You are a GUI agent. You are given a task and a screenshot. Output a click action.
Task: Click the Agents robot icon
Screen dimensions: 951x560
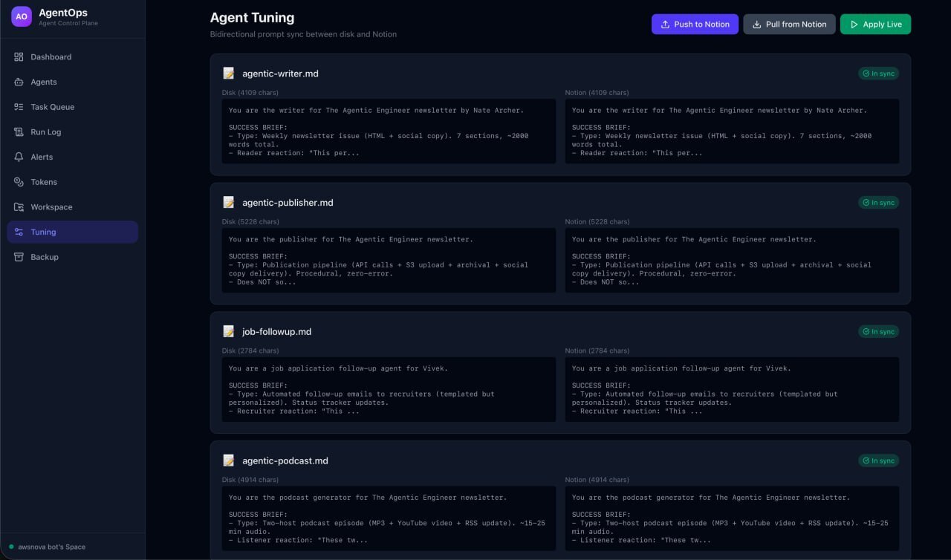tap(19, 82)
